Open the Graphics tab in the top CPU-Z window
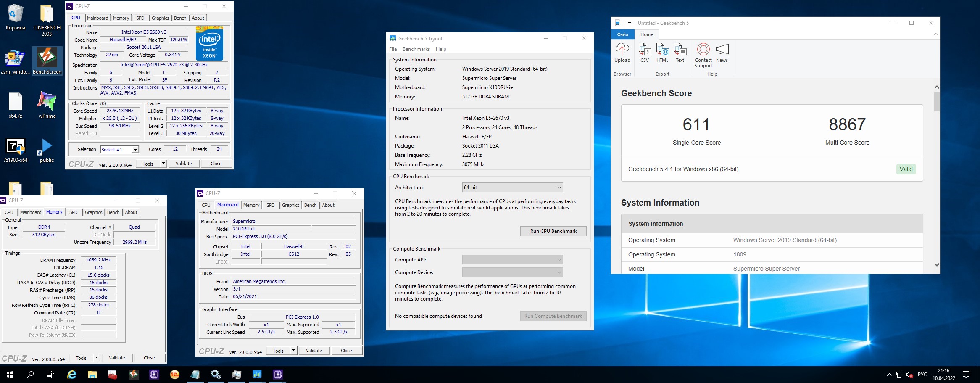The height and width of the screenshot is (383, 980). [x=160, y=18]
